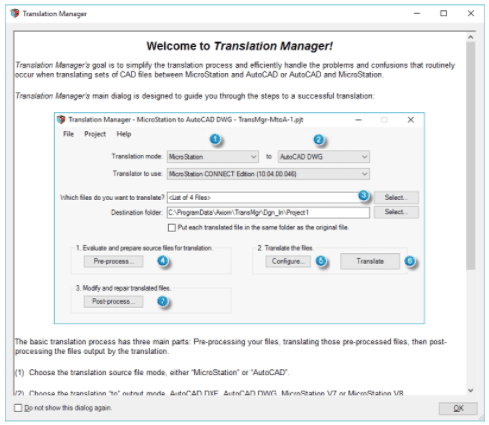
Task: Tick "Put each translated file in the same folder"
Action: [172, 228]
